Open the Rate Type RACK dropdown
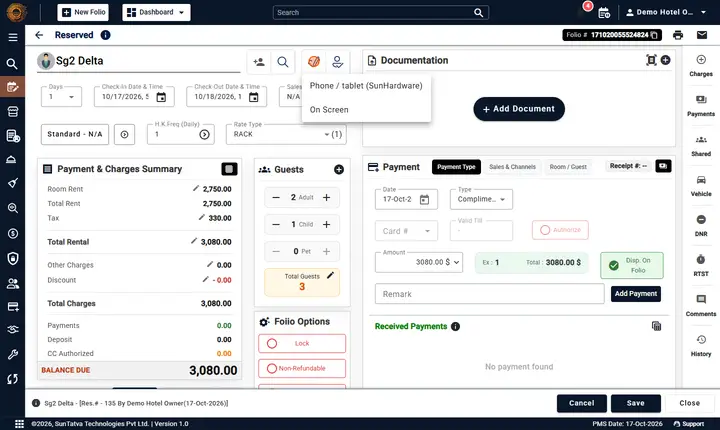 [x=286, y=134]
